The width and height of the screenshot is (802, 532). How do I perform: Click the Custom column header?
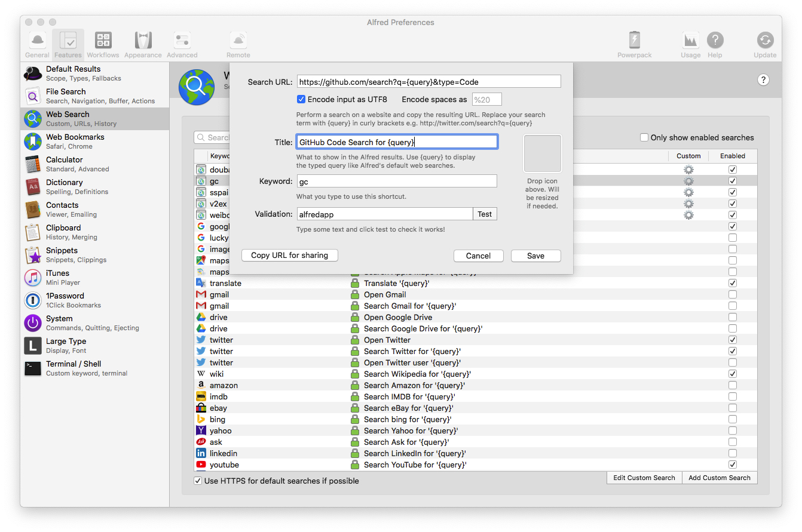point(688,156)
